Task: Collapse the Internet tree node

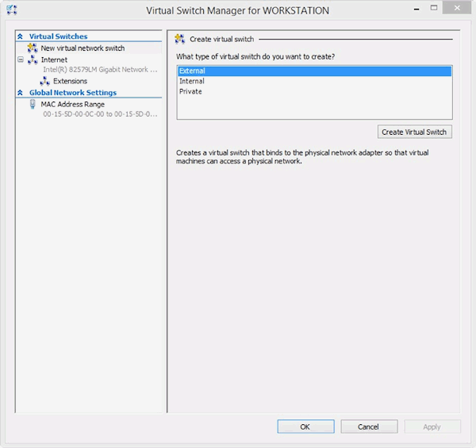Action: 21,59
